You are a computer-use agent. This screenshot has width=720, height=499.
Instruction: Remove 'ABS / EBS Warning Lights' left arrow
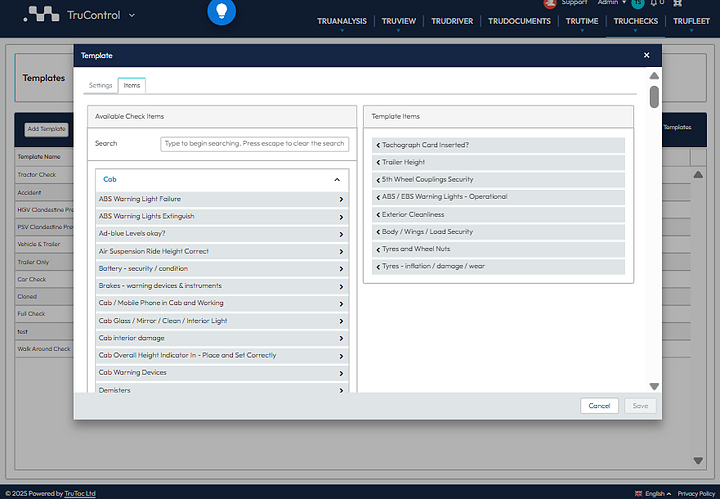click(378, 197)
